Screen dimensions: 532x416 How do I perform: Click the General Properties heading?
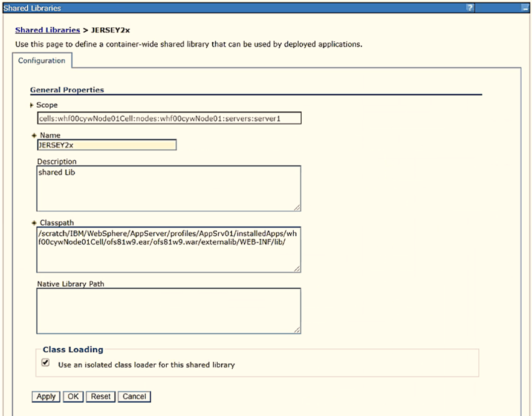click(67, 90)
